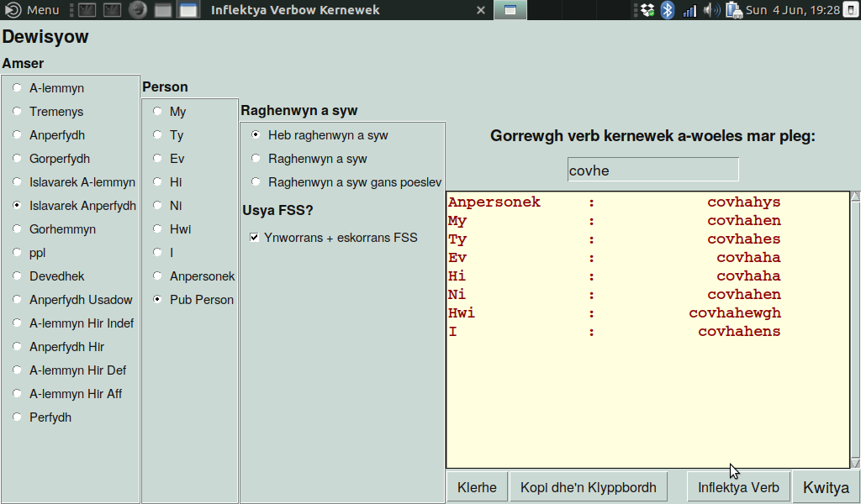861x504 pixels.
Task: Switch to Inflektya Verbow Kernewek taskbar window
Action: coord(295,10)
